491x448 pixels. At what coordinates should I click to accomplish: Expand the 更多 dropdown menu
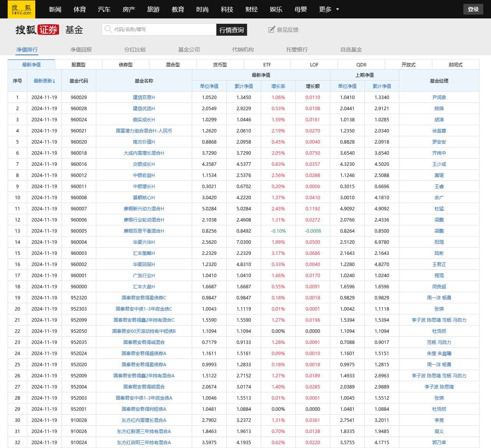coord(329,9)
